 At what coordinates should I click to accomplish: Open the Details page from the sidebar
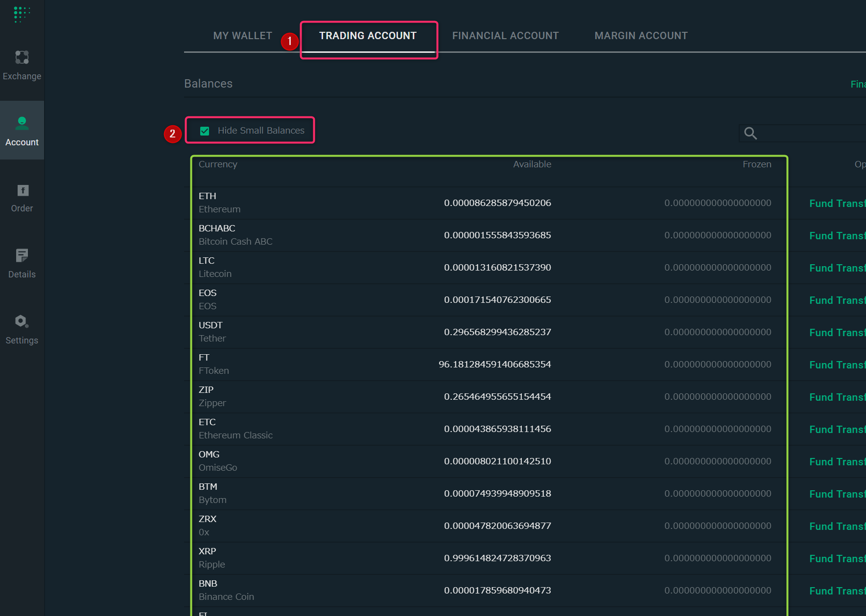click(22, 264)
